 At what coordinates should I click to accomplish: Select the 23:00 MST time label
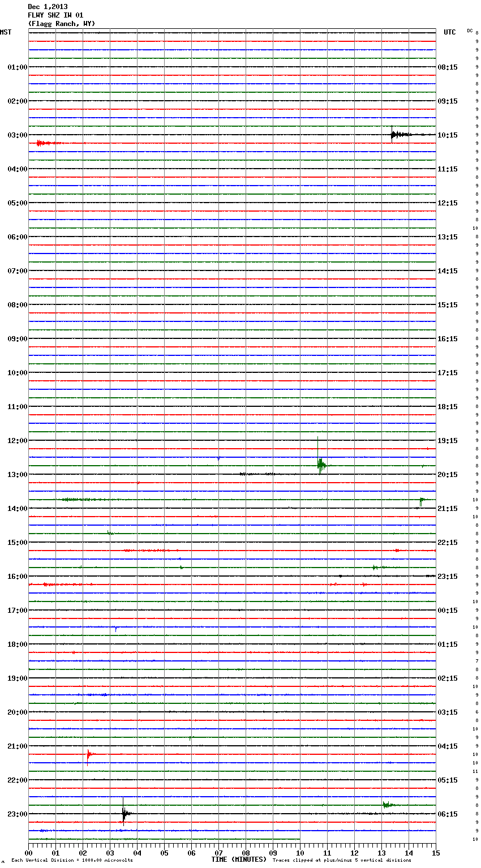18,814
